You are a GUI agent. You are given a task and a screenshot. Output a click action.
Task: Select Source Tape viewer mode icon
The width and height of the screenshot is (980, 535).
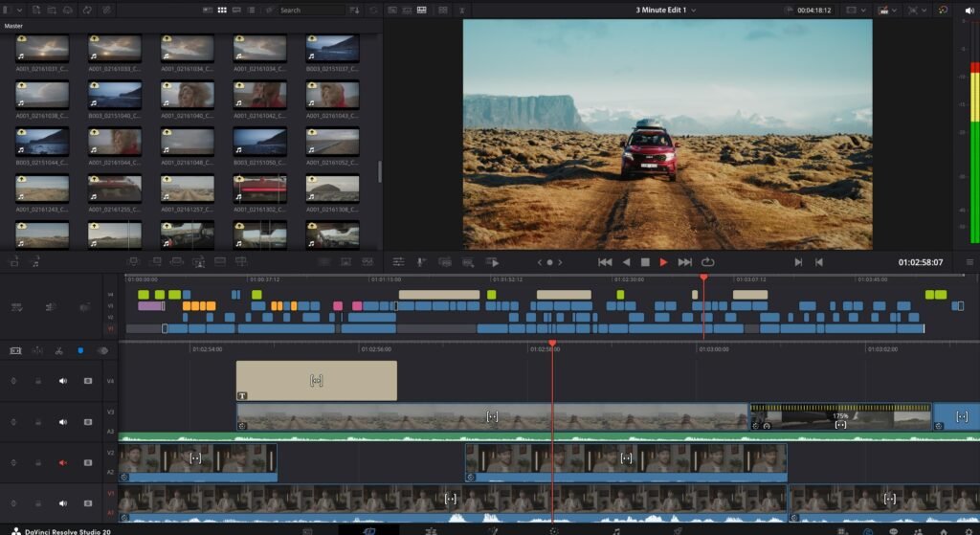(x=407, y=10)
